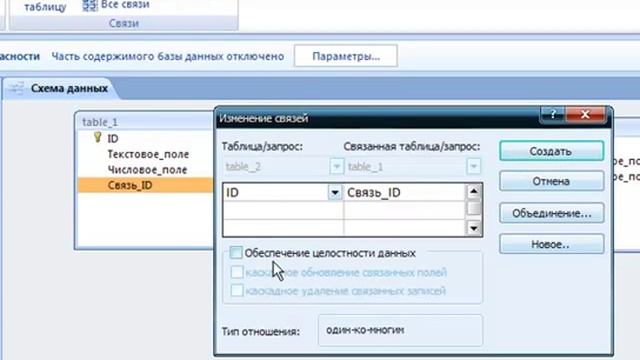Viewport: 640px width, 360px height.
Task: Enable 'Обеспечение целостности данных' checkbox
Action: click(236, 253)
